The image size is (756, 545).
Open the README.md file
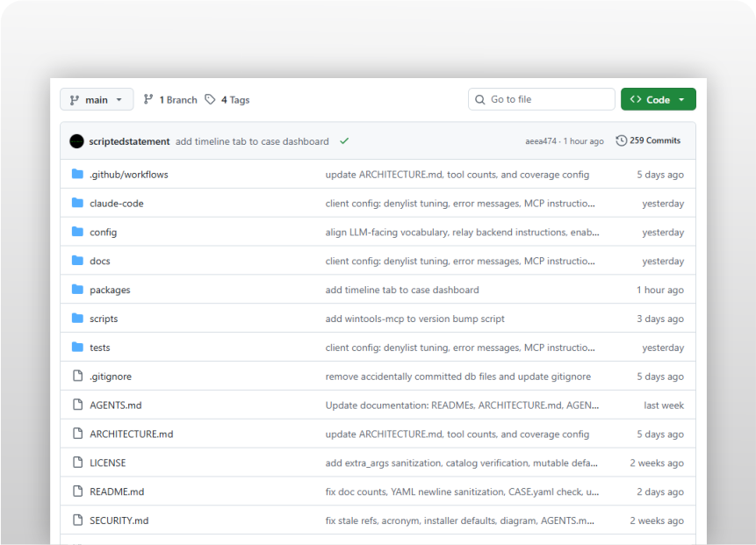115,491
